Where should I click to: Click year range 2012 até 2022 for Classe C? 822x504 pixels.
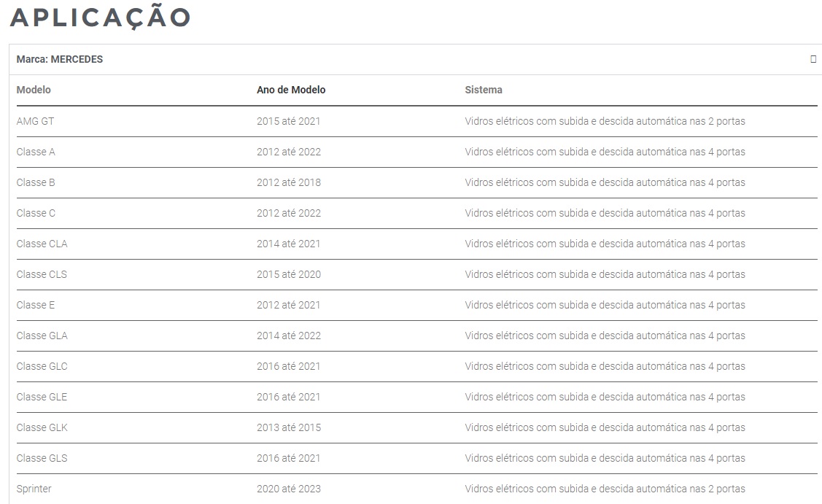coord(289,213)
